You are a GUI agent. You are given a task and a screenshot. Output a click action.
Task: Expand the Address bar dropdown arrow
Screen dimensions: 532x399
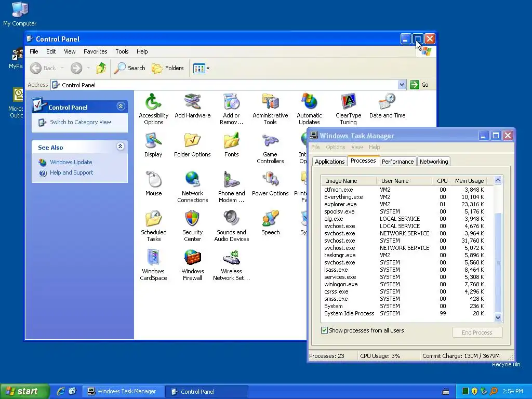pyautogui.click(x=402, y=85)
